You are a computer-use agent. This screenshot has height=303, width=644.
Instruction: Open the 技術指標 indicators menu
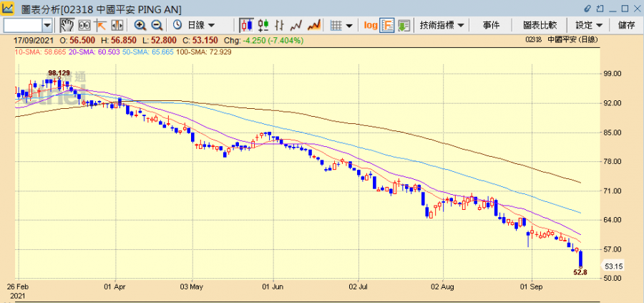pyautogui.click(x=441, y=25)
